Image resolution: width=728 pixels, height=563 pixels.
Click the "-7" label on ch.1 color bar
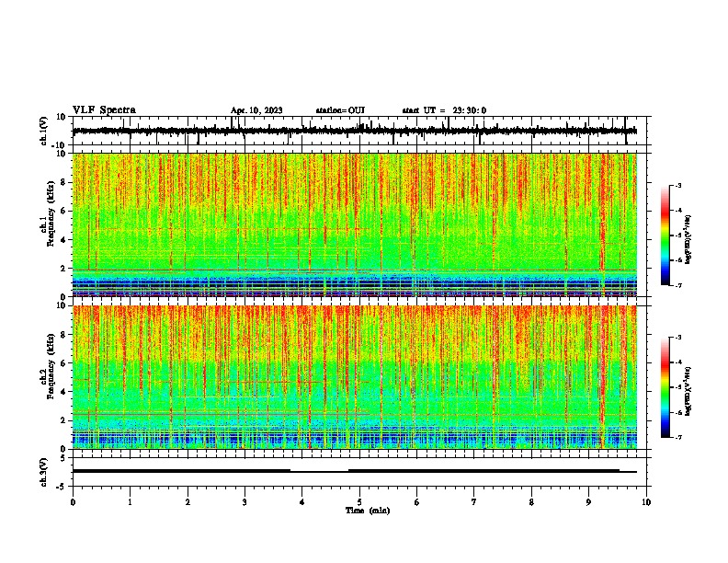click(x=677, y=285)
